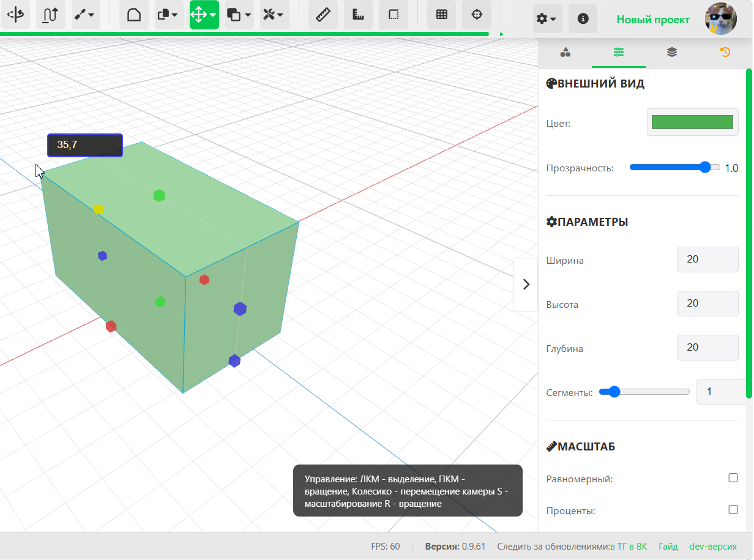754x560 pixels.
Task: Click the Сегменты number field
Action: click(720, 392)
